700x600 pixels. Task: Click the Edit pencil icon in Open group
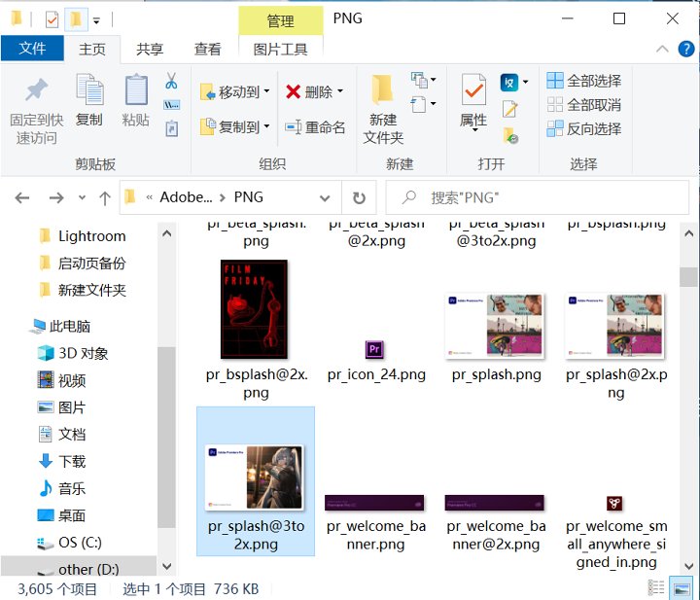click(x=509, y=109)
